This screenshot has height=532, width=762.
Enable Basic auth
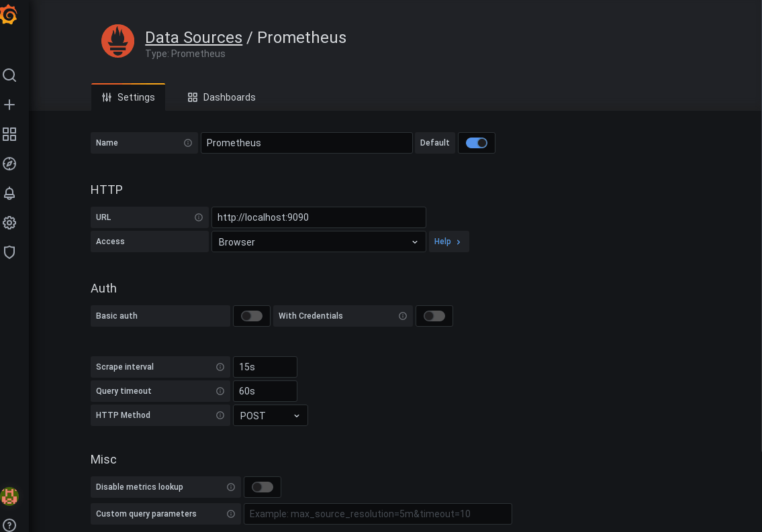pyautogui.click(x=251, y=315)
